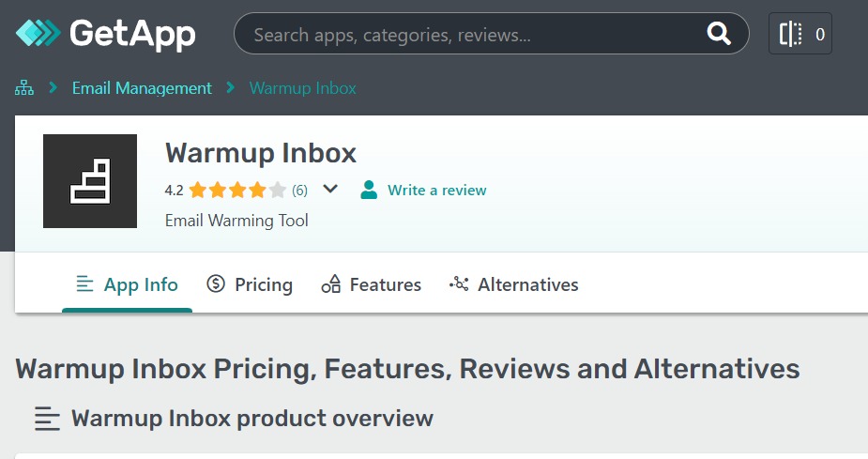This screenshot has width=868, height=459.
Task: Click the GetApp logo
Action: point(106,34)
